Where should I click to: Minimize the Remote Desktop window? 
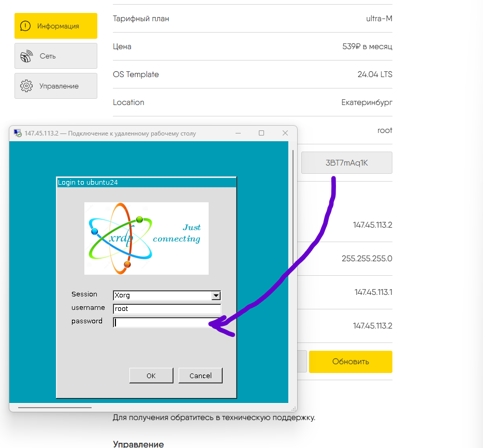coord(238,133)
